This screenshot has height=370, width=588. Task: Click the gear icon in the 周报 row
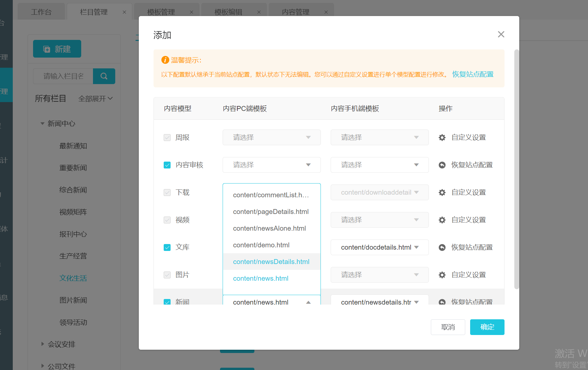pos(442,138)
